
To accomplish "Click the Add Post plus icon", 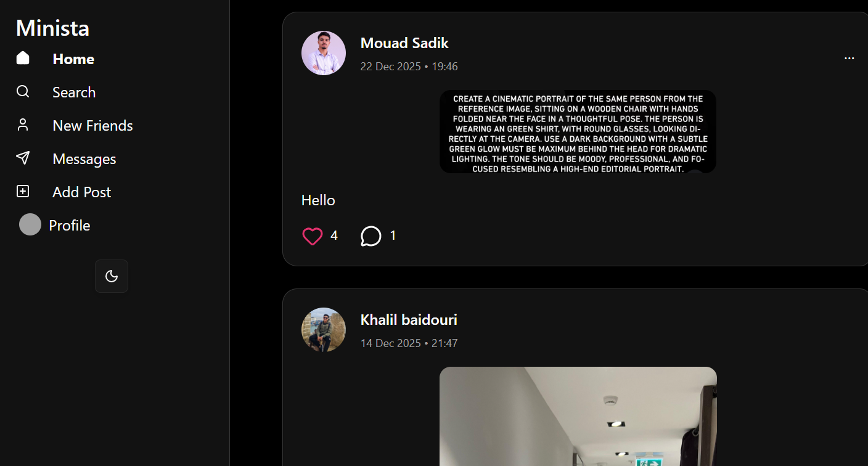I will click(23, 191).
